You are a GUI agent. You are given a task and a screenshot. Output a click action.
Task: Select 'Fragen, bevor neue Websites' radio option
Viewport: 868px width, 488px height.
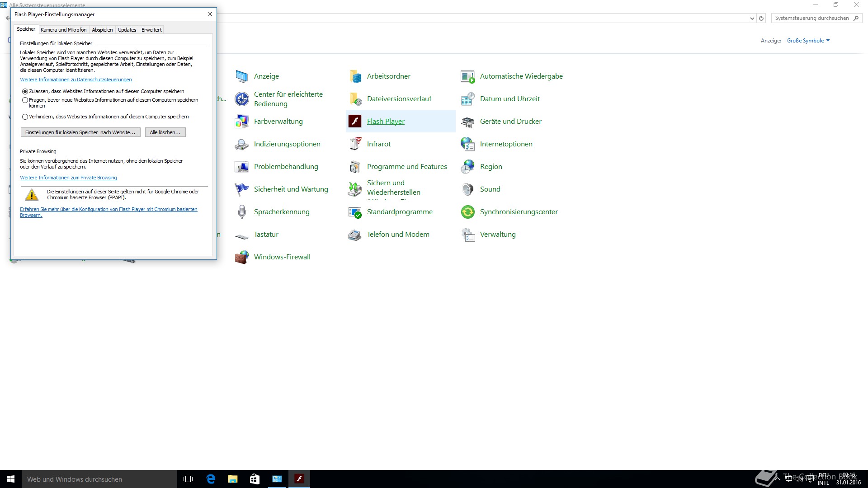(25, 100)
